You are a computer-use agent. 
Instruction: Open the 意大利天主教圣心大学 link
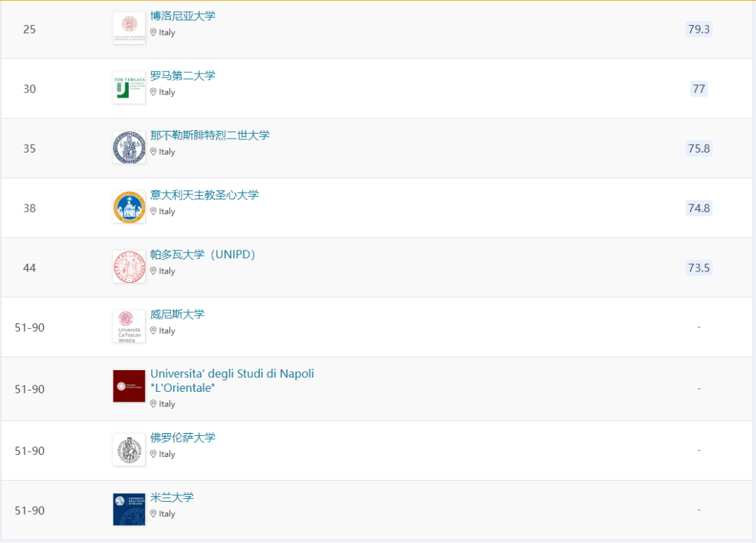point(204,195)
